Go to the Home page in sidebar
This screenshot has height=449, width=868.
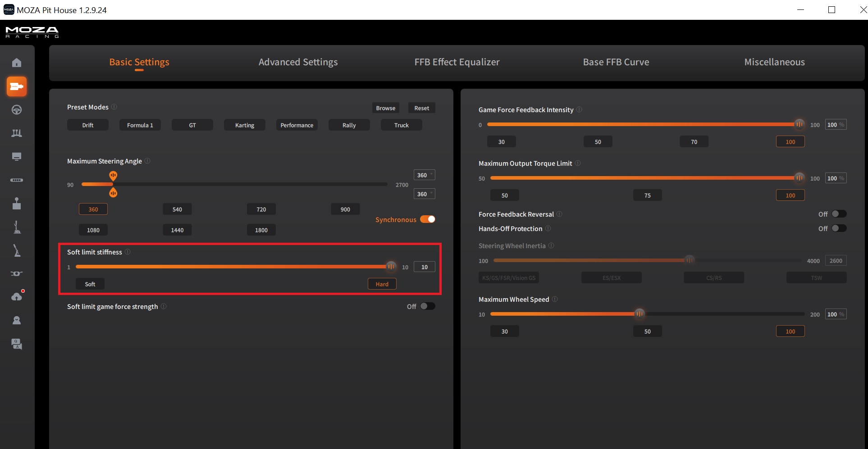point(17,63)
